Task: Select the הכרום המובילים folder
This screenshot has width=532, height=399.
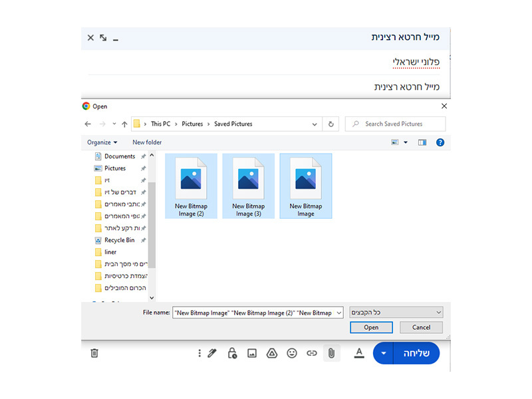Action: (125, 288)
